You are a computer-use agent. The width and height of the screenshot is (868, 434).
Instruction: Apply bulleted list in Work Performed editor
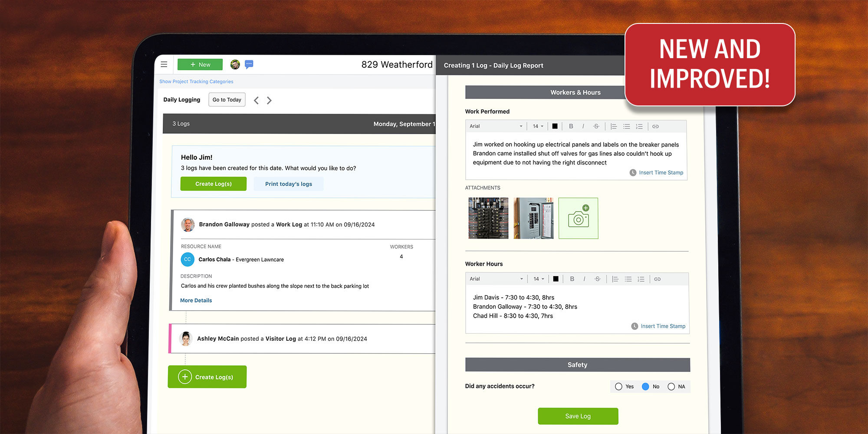point(626,126)
